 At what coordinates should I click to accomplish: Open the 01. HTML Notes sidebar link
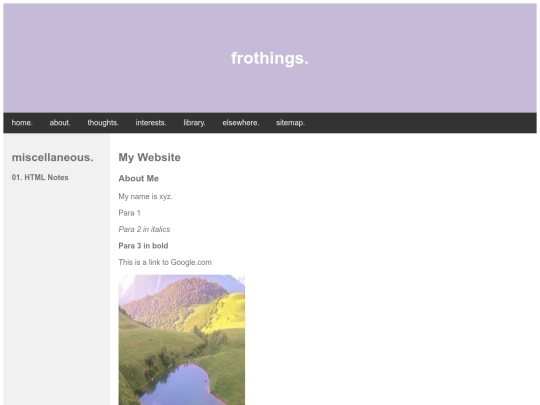click(40, 177)
